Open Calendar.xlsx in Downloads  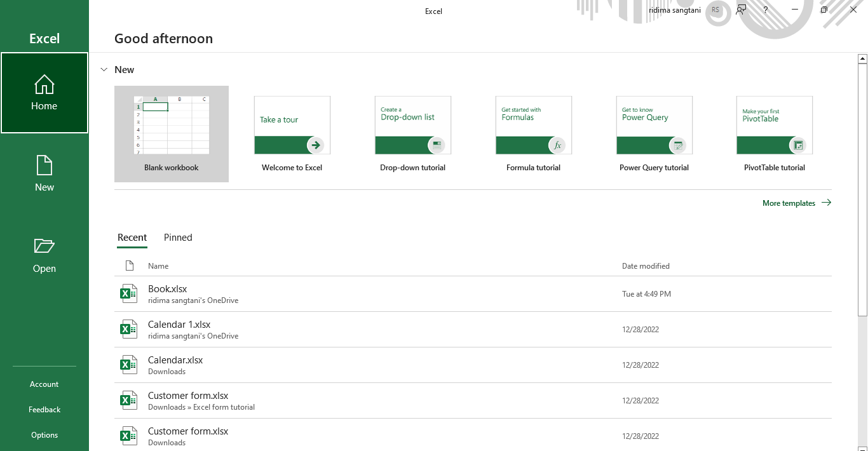pos(473,365)
